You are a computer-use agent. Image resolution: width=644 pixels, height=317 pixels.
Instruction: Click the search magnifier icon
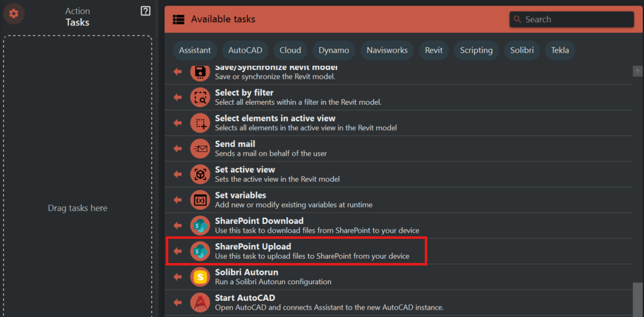[517, 19]
